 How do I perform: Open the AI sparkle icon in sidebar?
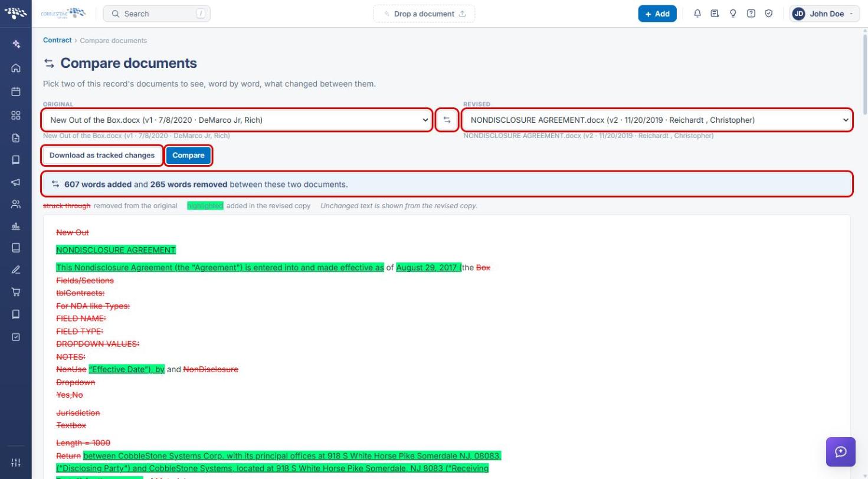pyautogui.click(x=16, y=44)
